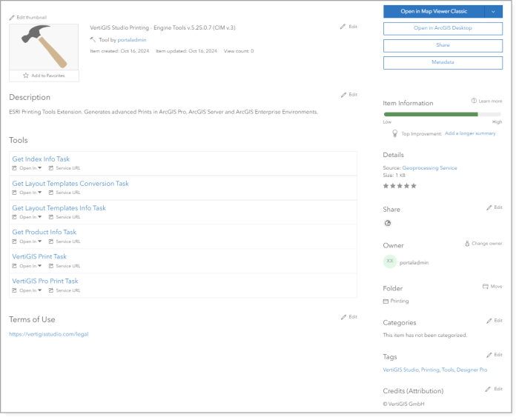Image resolution: width=519 pixels, height=420 pixels.
Task: Click the Top Improvement lightbulb icon
Action: coord(394,133)
